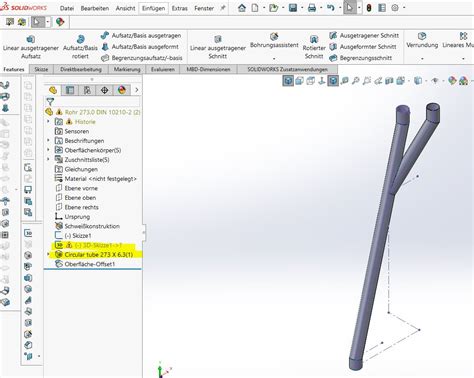This screenshot has width=474, height=378.
Task: Expand Circular tube 273 X 6.3(1) node
Action: (x=48, y=254)
